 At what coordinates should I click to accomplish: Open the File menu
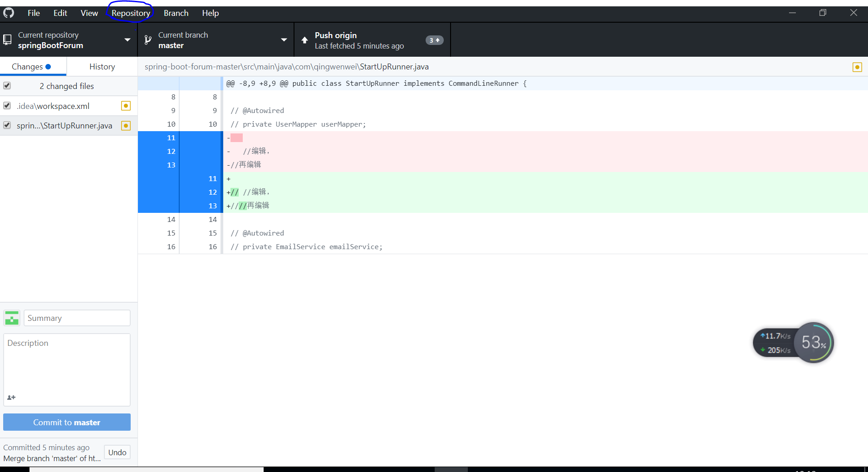click(x=34, y=13)
